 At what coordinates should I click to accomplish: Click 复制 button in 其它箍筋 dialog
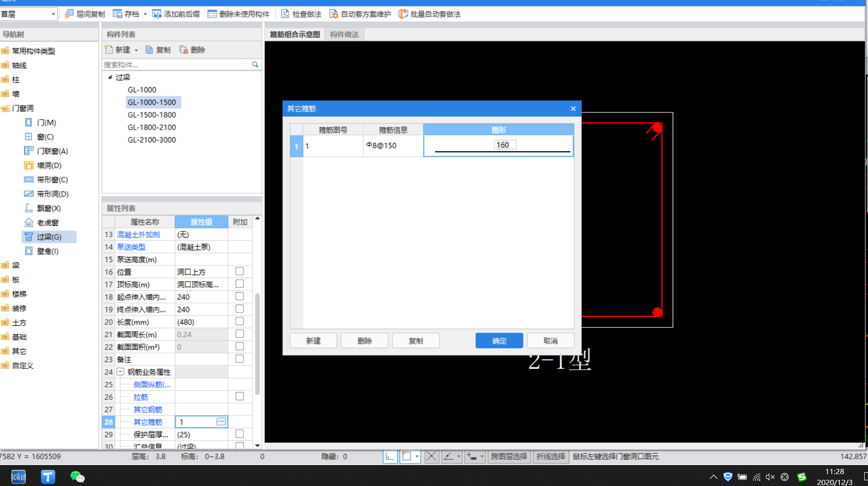pos(416,341)
